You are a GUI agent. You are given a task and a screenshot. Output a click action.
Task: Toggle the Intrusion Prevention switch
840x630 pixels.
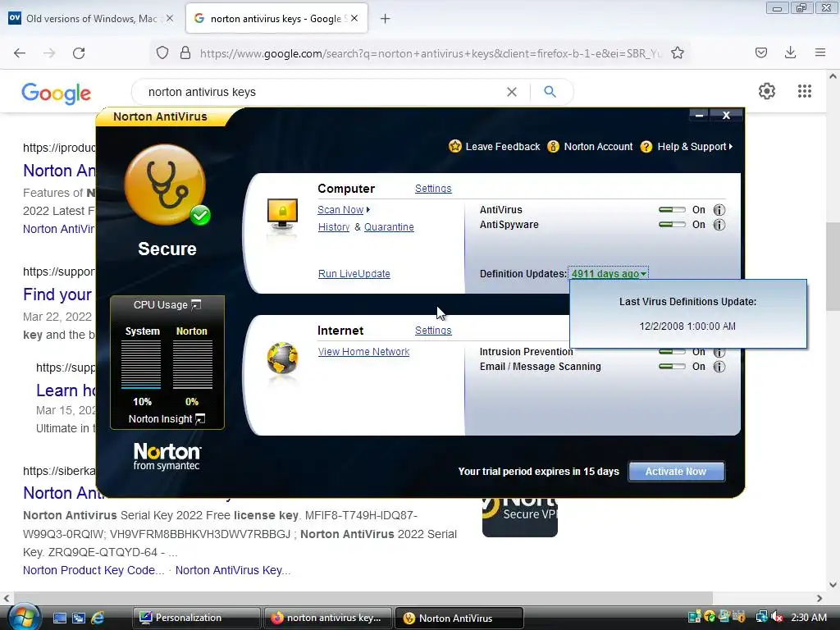[672, 352]
